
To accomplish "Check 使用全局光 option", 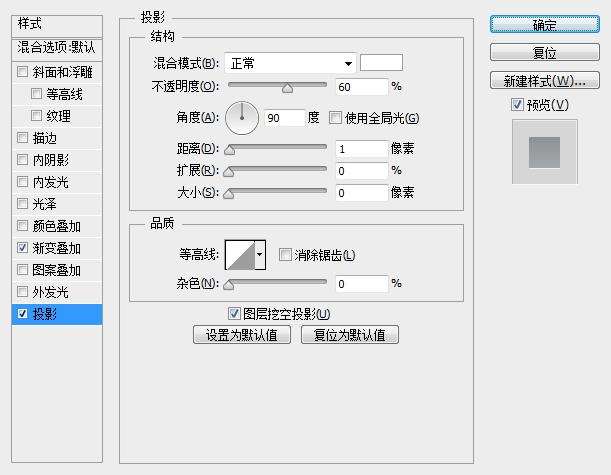I will [x=335, y=117].
